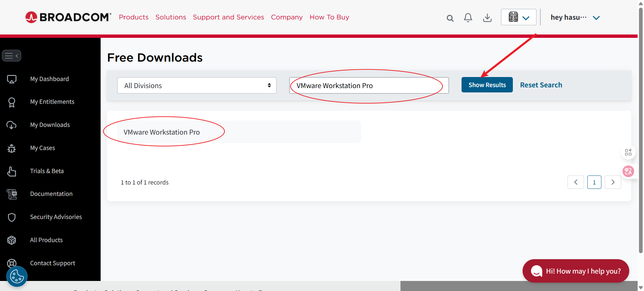
Task: Click the downloads tray icon in header
Action: (x=487, y=17)
